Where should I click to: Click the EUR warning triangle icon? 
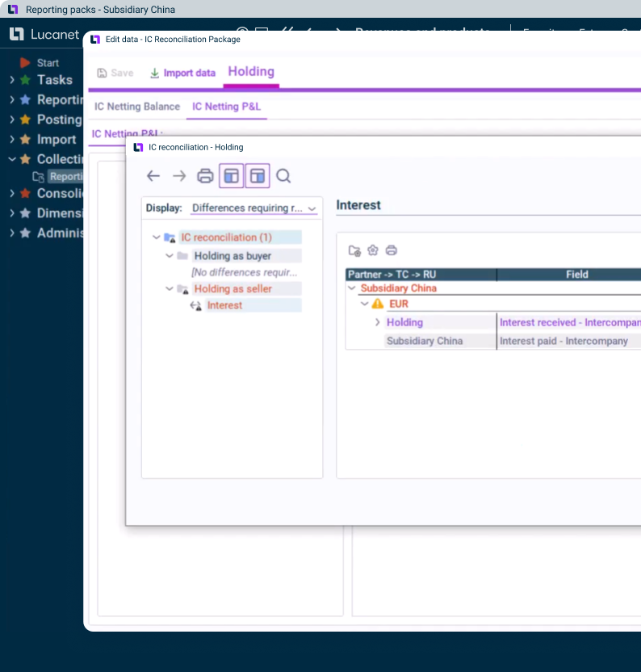pos(377,304)
